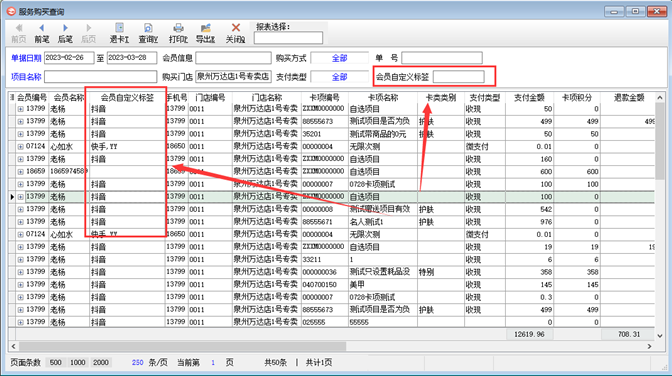
Task: Click the blue 项目名称 label
Action: 26,77
